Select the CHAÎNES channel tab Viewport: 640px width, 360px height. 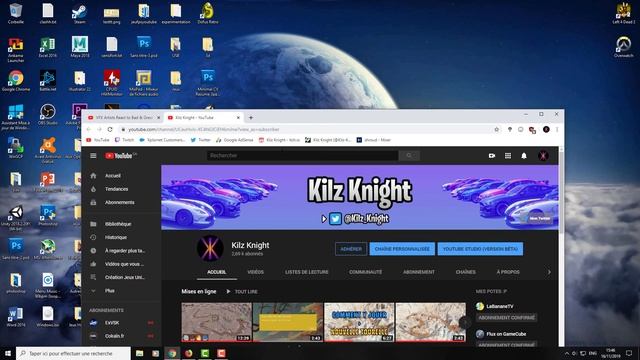[x=465, y=272]
